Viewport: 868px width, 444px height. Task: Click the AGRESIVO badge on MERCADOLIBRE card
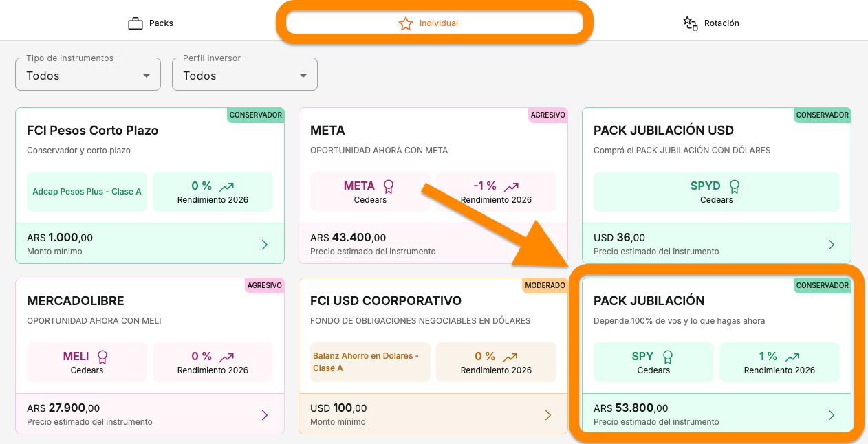tap(265, 285)
